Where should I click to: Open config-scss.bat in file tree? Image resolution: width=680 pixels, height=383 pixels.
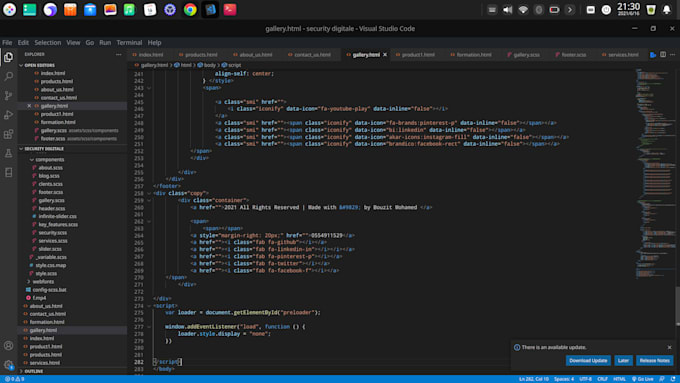[x=49, y=290]
